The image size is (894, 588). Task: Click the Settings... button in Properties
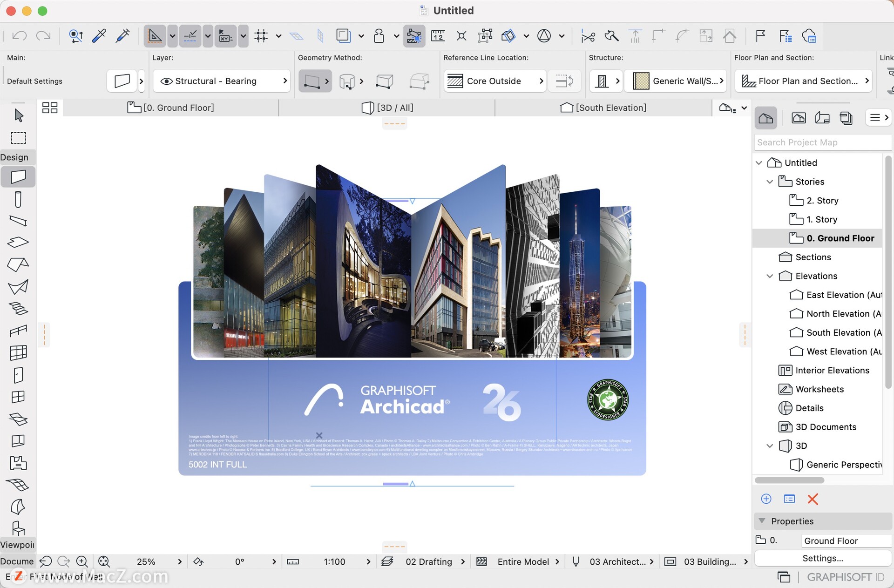(822, 558)
